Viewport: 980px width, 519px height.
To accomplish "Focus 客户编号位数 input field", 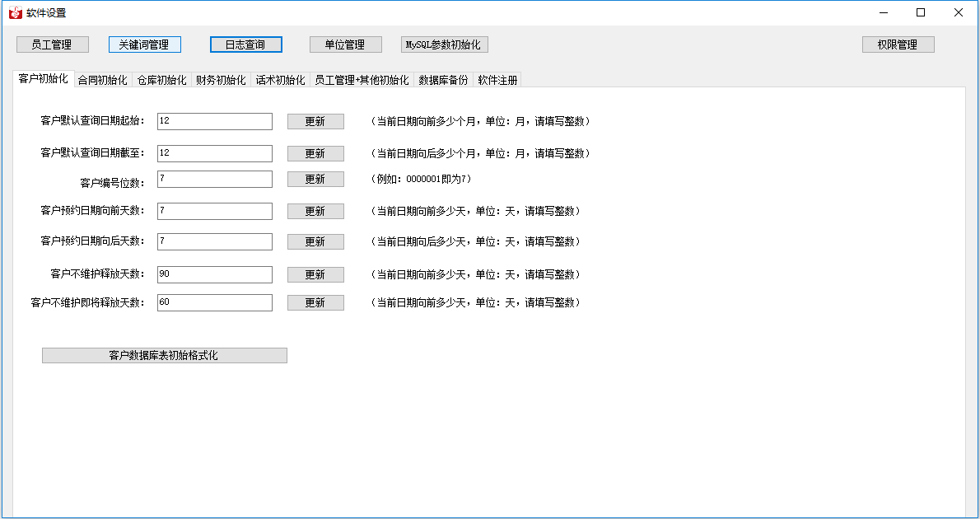I will point(215,179).
